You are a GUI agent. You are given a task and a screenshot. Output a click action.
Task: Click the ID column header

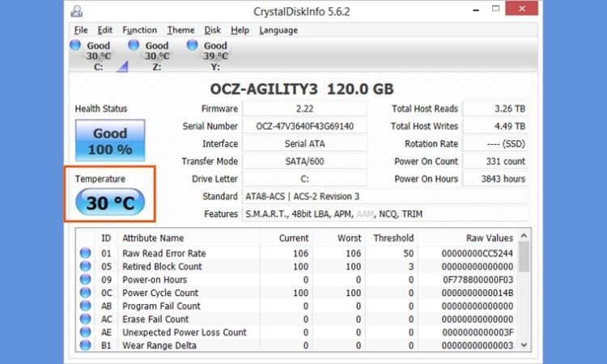106,238
